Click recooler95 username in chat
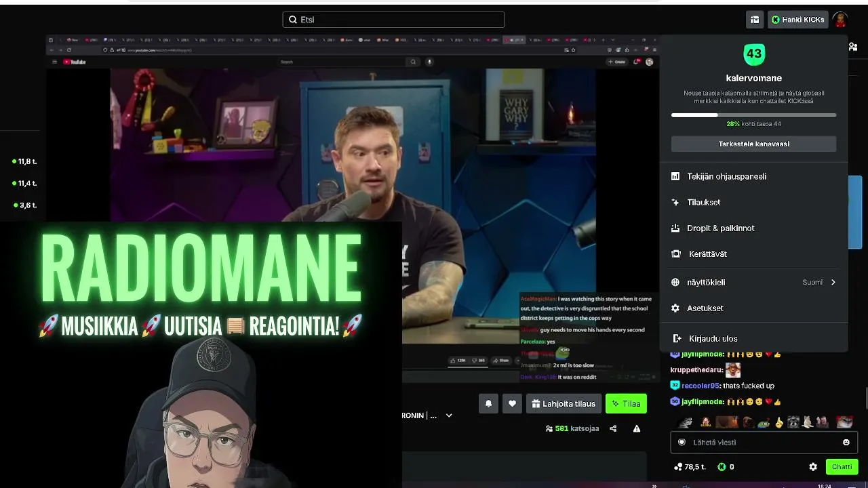 tap(701, 386)
